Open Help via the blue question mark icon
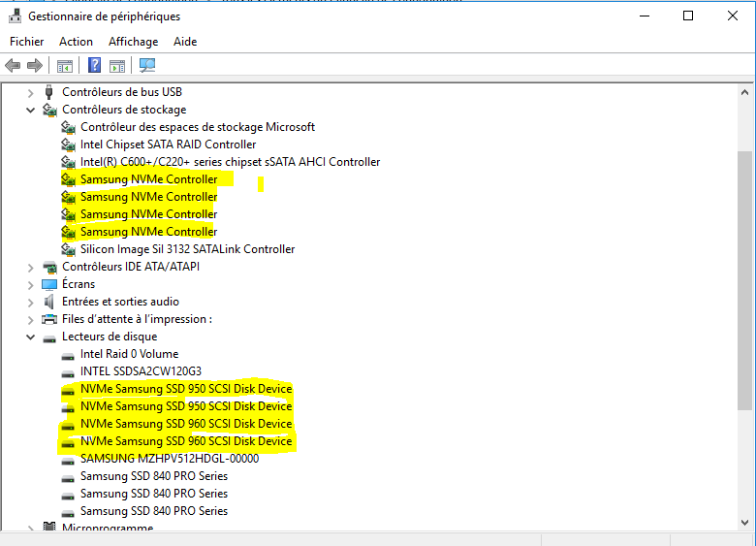Image resolution: width=756 pixels, height=546 pixels. 95,65
